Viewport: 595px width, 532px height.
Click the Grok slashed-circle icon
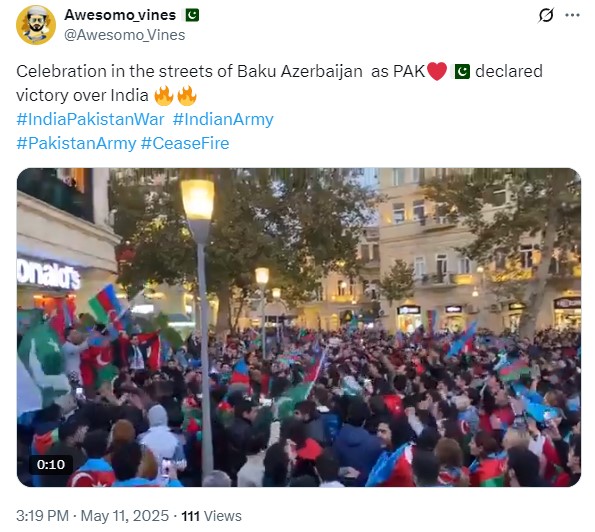[x=546, y=15]
